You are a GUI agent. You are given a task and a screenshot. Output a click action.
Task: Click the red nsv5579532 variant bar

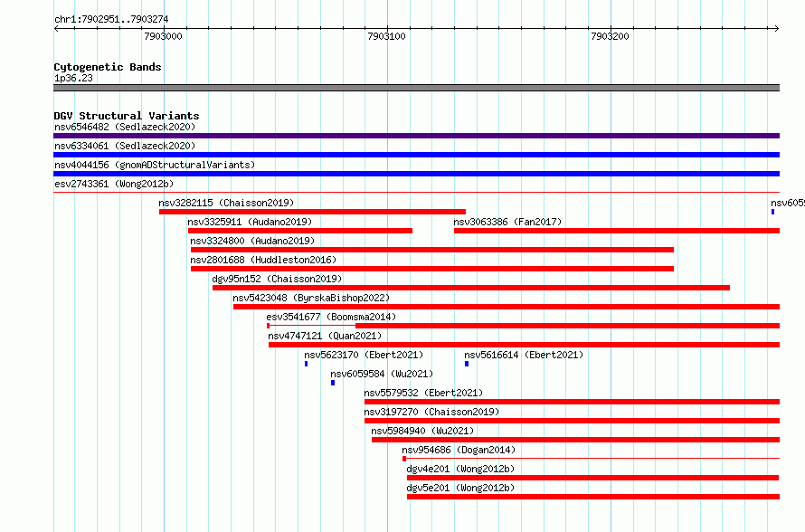(x=572, y=402)
